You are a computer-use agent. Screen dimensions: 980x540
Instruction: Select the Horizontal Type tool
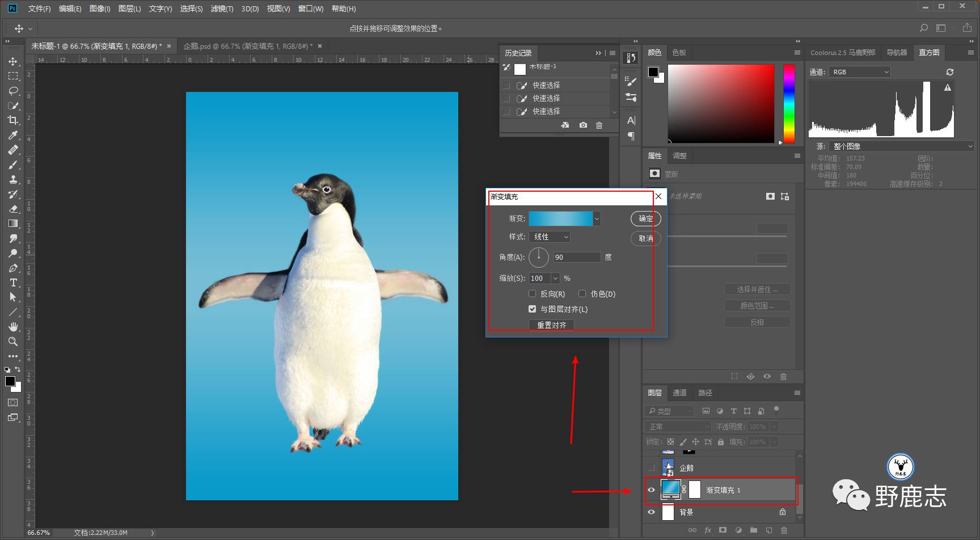click(x=12, y=282)
